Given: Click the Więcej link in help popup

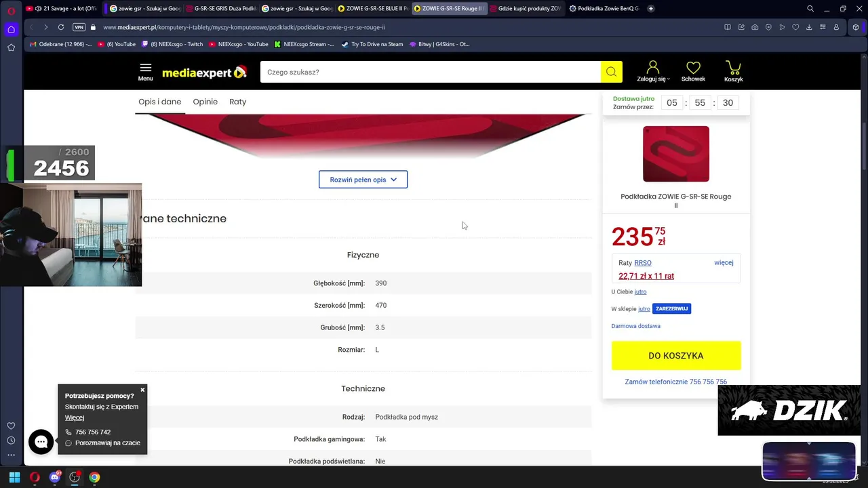Looking at the screenshot, I should (75, 418).
